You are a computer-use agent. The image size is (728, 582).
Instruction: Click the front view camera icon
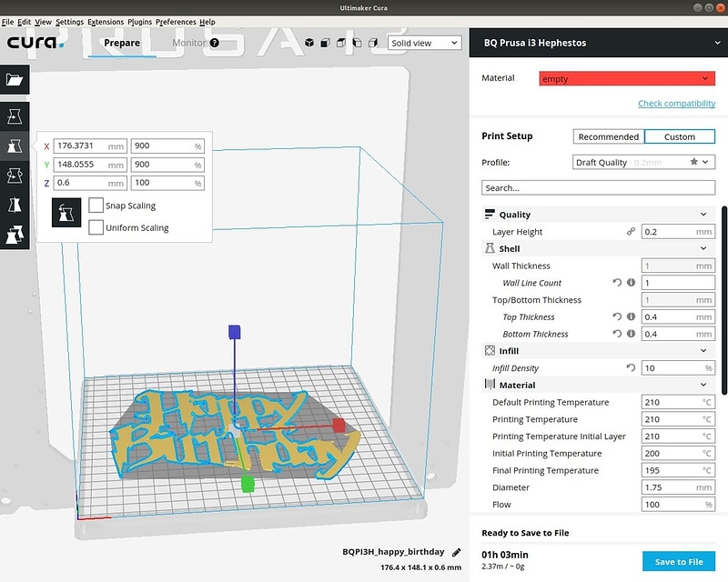326,43
